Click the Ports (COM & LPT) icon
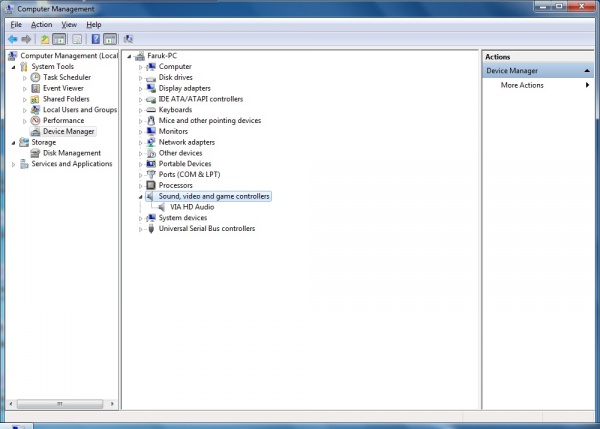Image resolution: width=600 pixels, height=429 pixels. point(151,175)
